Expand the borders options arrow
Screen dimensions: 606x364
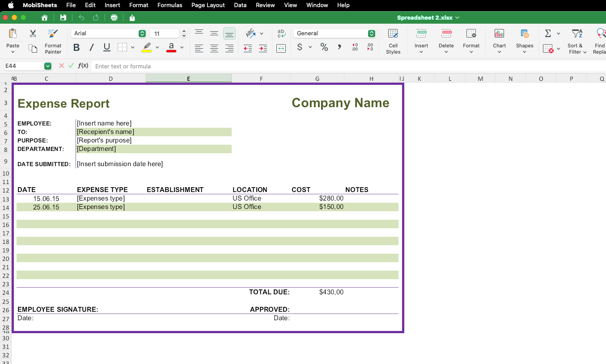133,47
